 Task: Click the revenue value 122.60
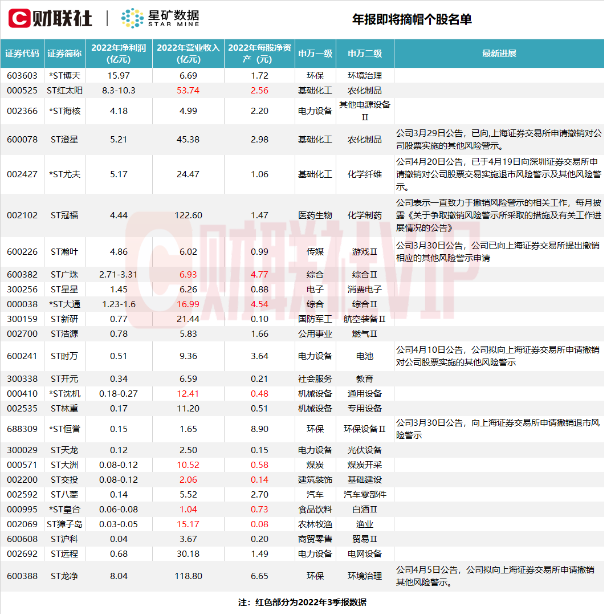click(188, 215)
